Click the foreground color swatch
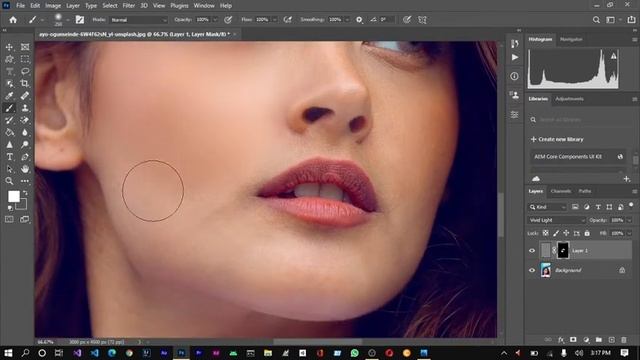This screenshot has height=360, width=640. 14,197
